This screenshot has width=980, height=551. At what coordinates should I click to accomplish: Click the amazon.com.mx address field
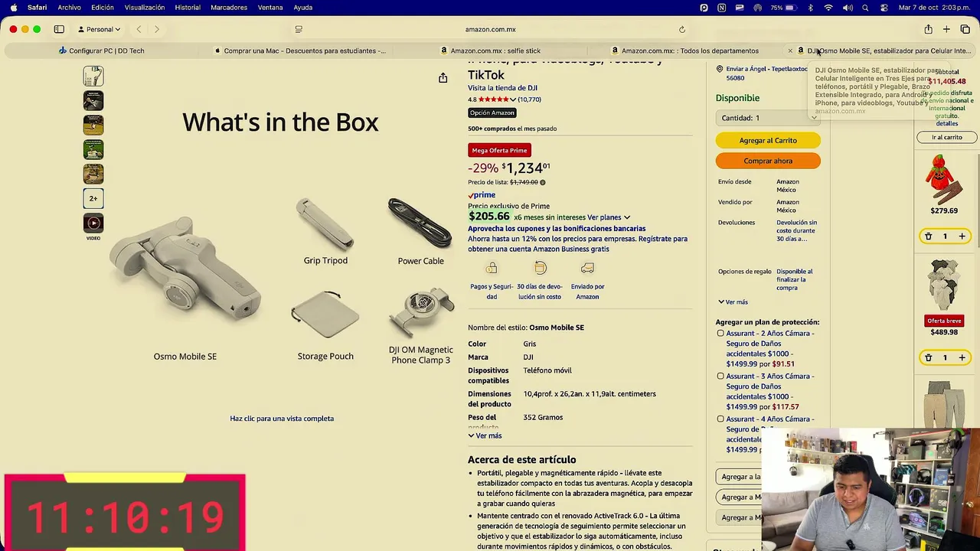click(x=490, y=29)
